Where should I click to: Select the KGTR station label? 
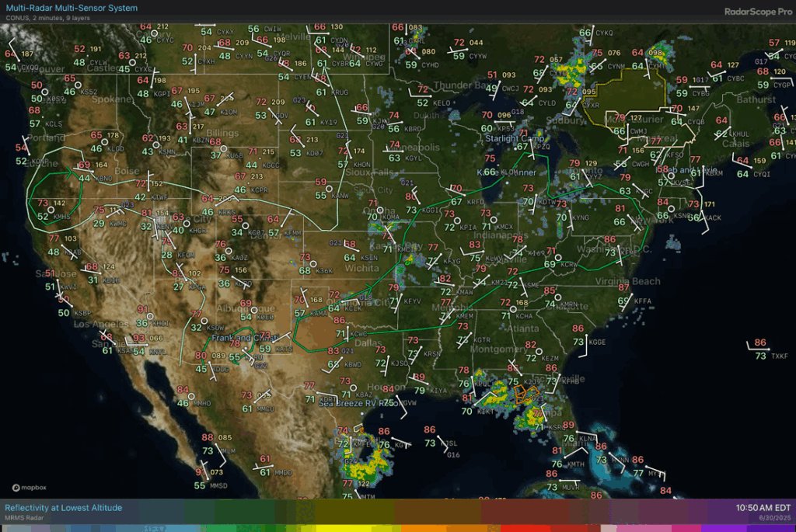coord(482,340)
